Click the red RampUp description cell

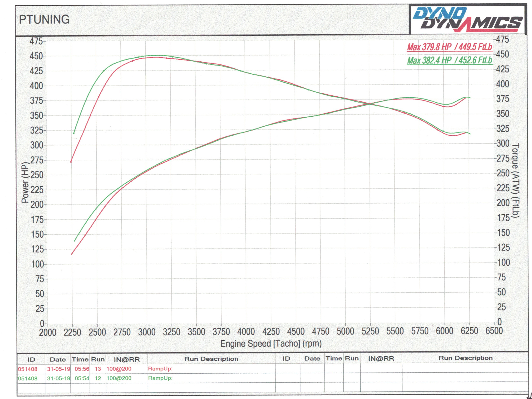160,369
